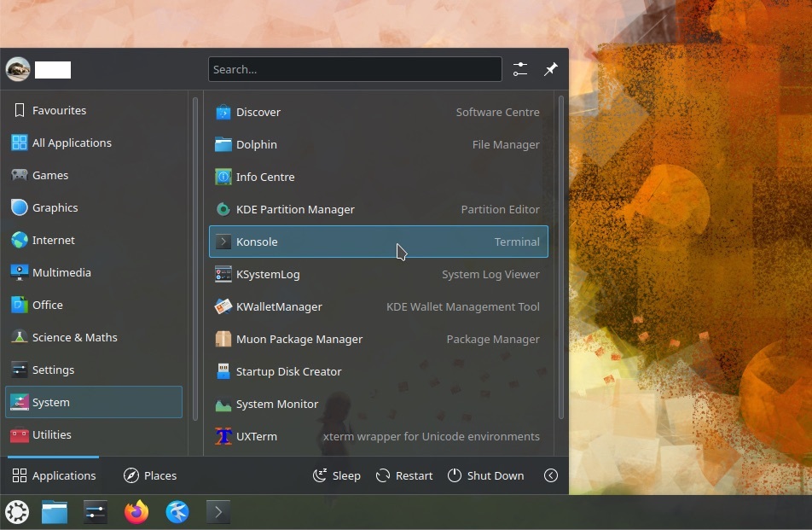Click the Restart button
This screenshot has height=530, width=812.
point(404,475)
